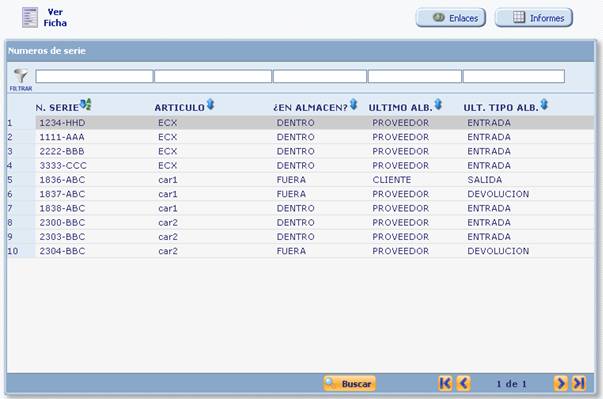
Task: Select serial number 2300-BBC
Action: click(62, 223)
